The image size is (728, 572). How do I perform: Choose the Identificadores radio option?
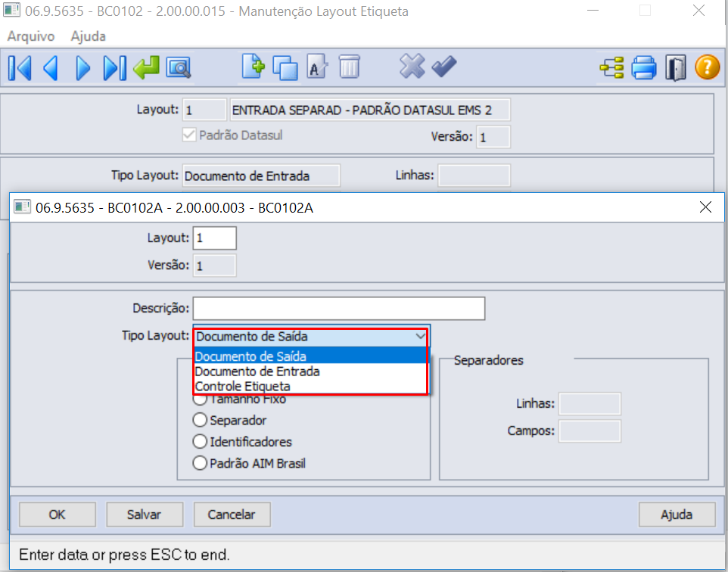[200, 442]
